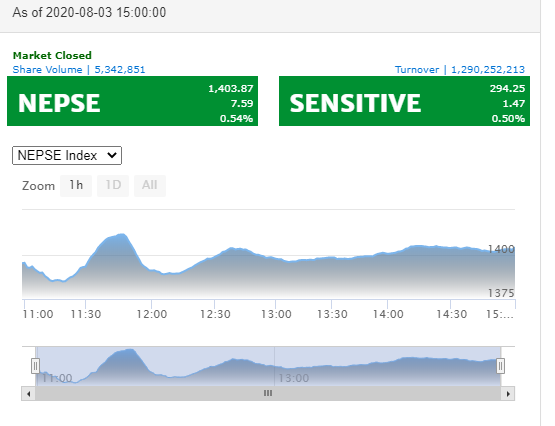555x426 pixels.
Task: Click the right navigator range handle
Action: click(500, 366)
